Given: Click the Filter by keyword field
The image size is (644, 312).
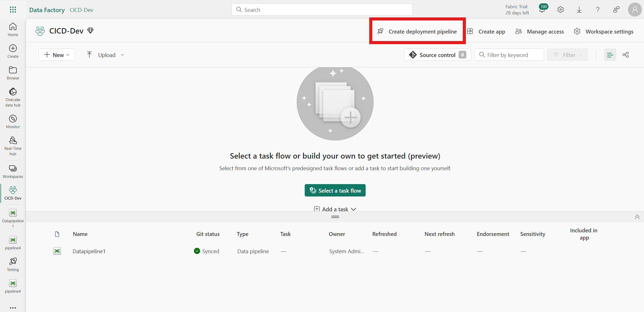Looking at the screenshot, I should (509, 55).
